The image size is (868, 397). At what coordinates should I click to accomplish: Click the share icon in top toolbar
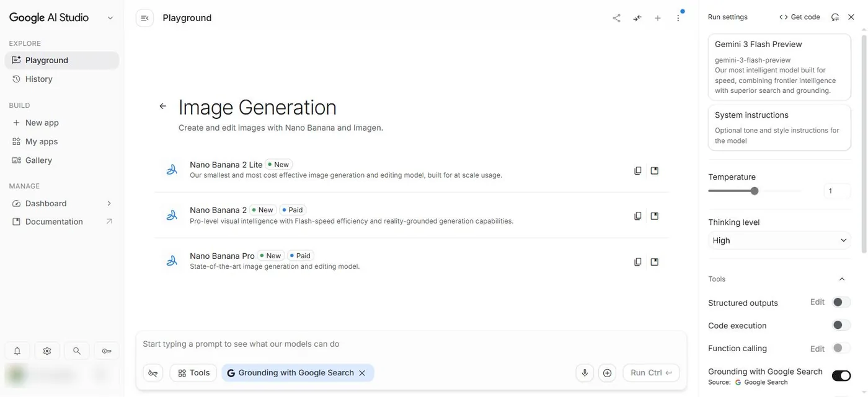coord(616,18)
